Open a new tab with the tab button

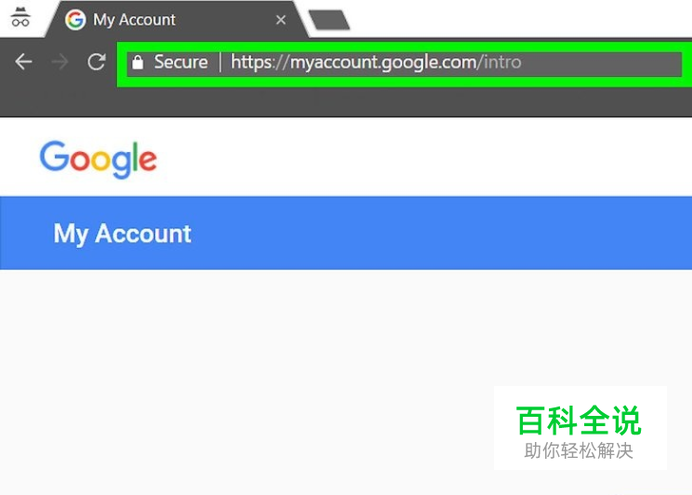[x=329, y=20]
